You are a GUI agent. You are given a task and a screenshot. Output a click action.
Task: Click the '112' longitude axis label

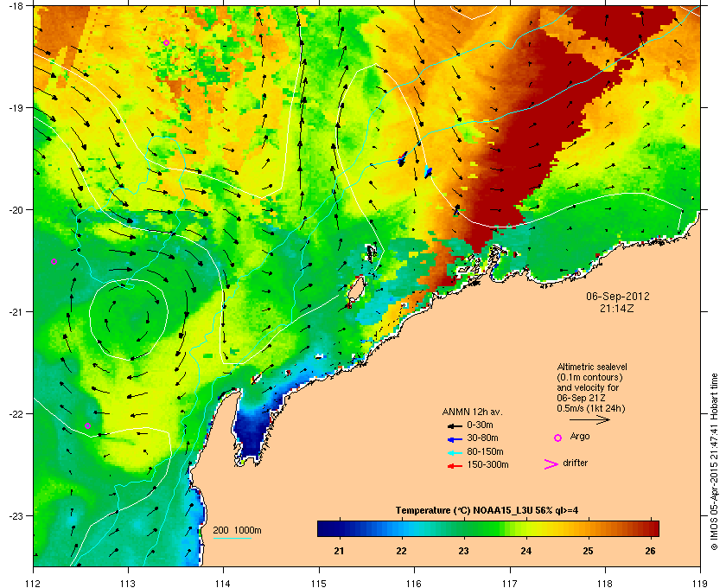[x=34, y=583]
